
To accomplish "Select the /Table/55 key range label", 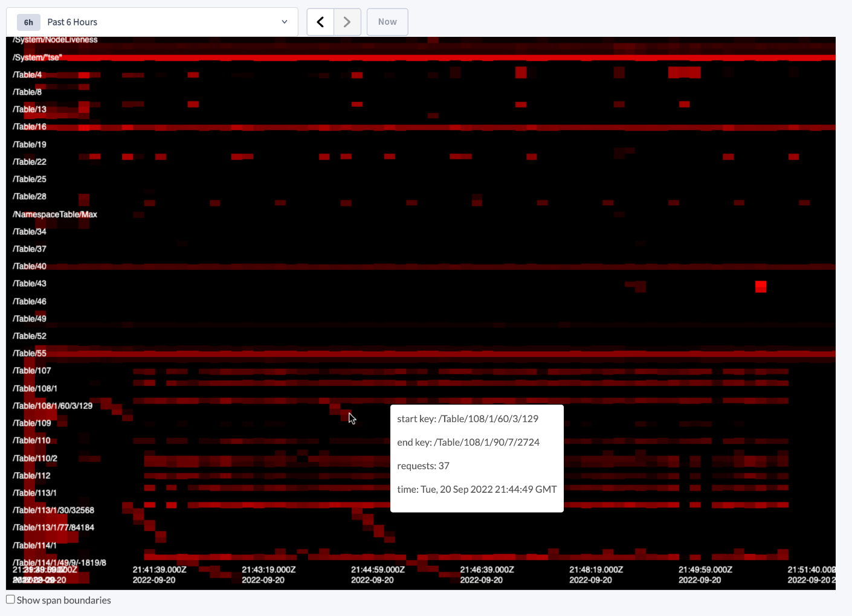I will (x=29, y=353).
